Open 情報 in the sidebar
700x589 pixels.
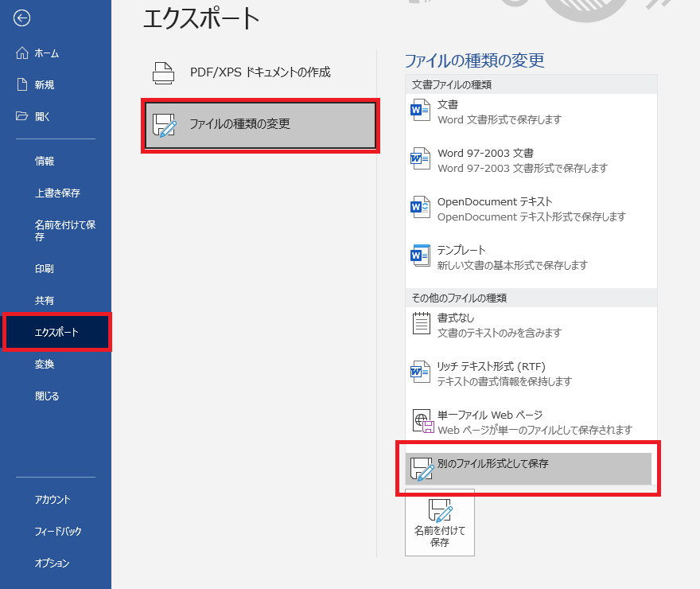click(56, 162)
